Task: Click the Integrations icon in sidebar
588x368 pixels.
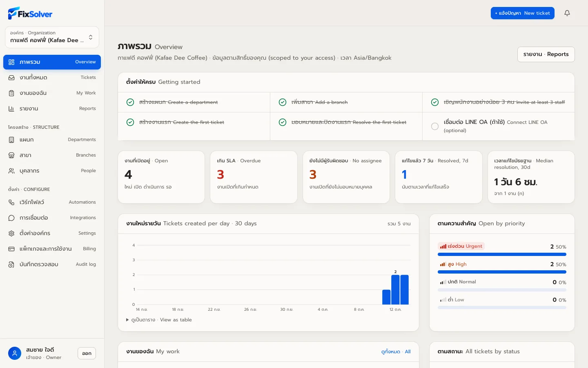Action: click(x=11, y=218)
